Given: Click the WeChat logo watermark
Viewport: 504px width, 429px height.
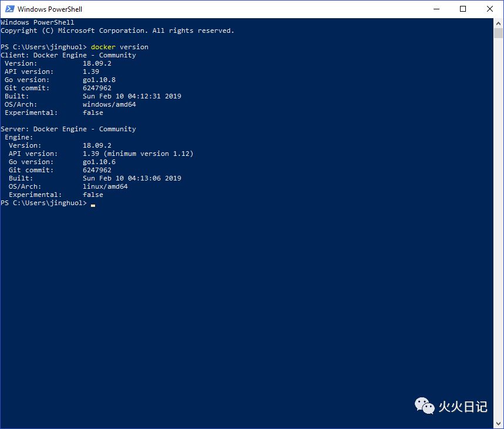Looking at the screenshot, I should coord(425,406).
